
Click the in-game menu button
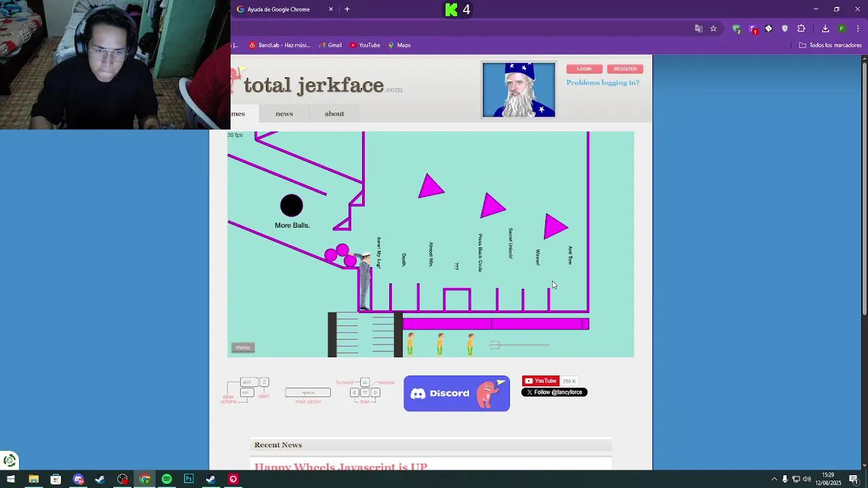point(243,348)
